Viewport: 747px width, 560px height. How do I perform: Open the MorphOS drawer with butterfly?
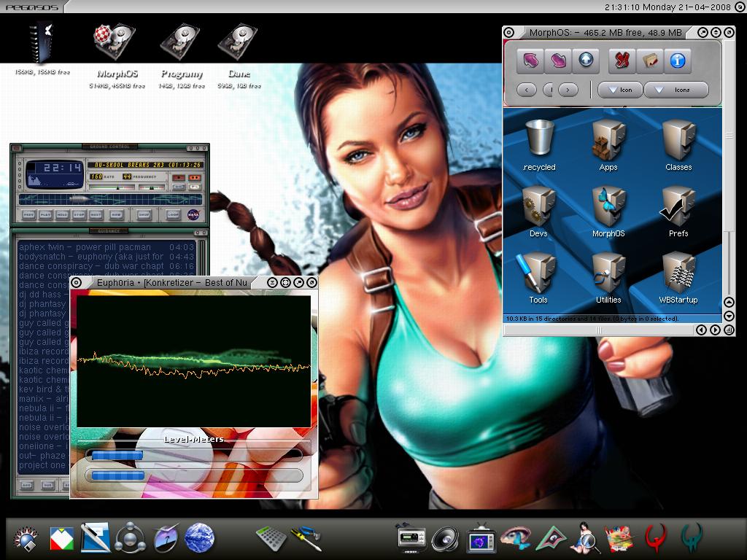(x=608, y=212)
